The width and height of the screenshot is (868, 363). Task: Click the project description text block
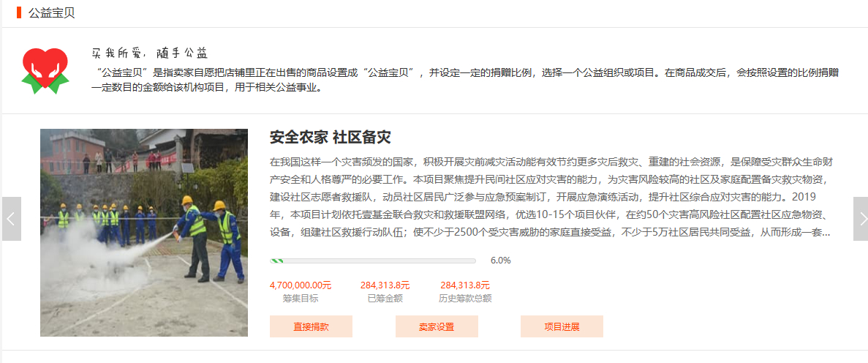click(x=552, y=198)
